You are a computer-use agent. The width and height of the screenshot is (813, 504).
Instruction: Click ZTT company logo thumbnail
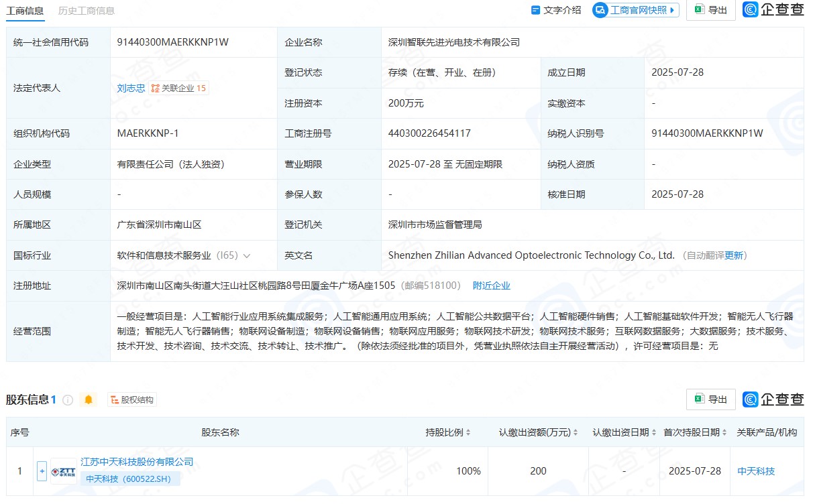pyautogui.click(x=63, y=471)
